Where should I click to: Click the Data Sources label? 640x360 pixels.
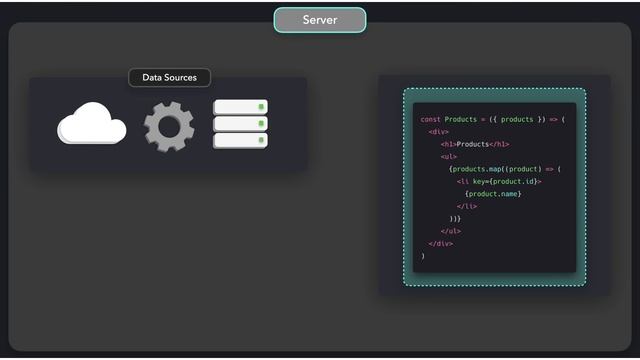pyautogui.click(x=169, y=78)
